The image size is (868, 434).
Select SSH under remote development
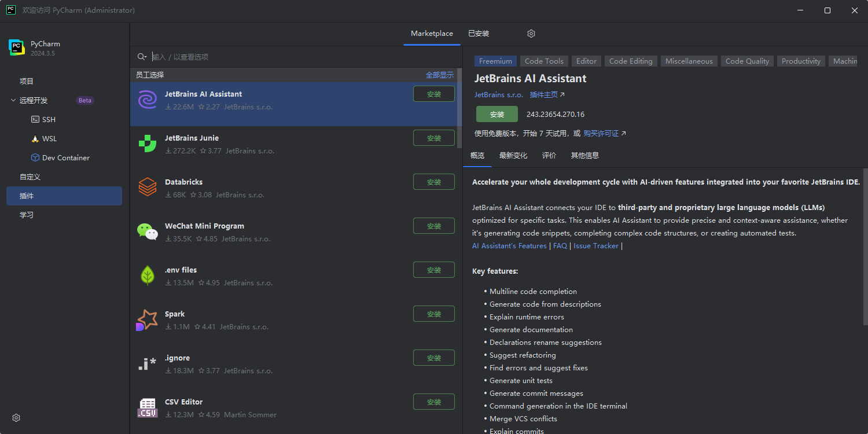49,119
